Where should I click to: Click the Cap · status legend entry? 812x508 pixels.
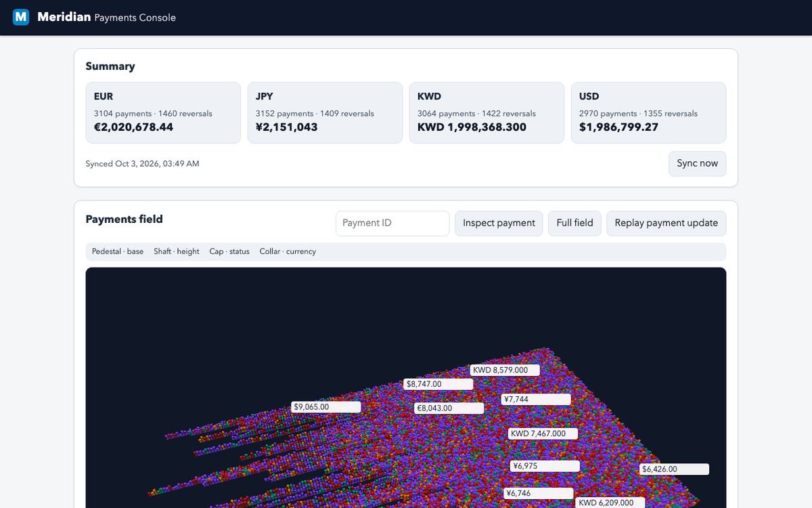[x=229, y=251]
